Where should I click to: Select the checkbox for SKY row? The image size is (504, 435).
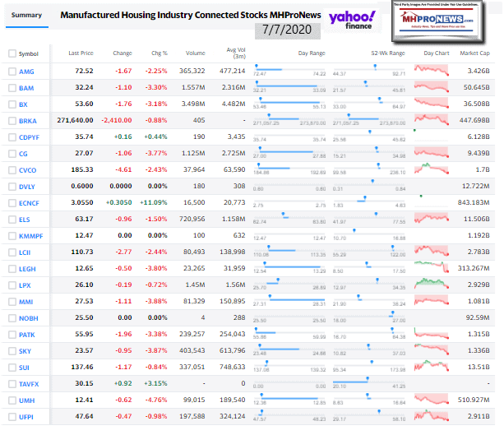12,349
